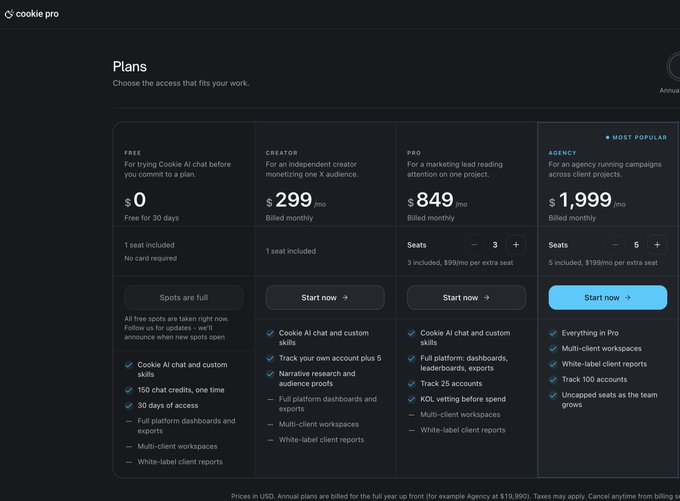This screenshot has width=680, height=501.
Task: Click the Most Popular badge
Action: pos(636,138)
